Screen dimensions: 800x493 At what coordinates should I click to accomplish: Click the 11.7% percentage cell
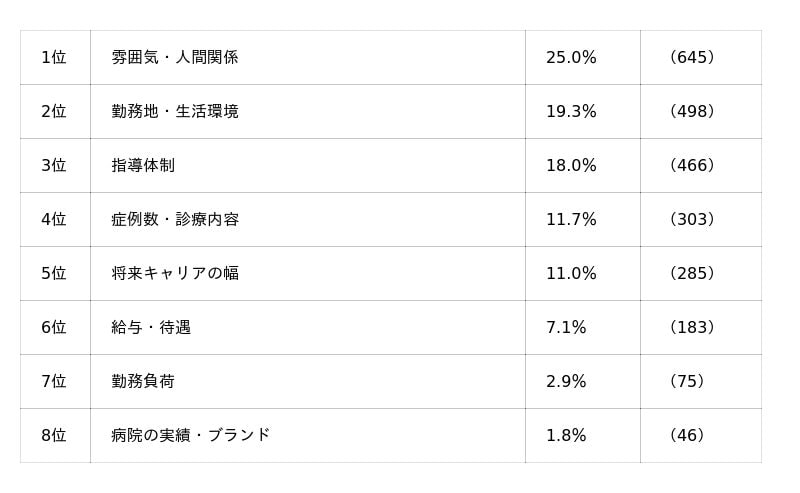[571, 220]
